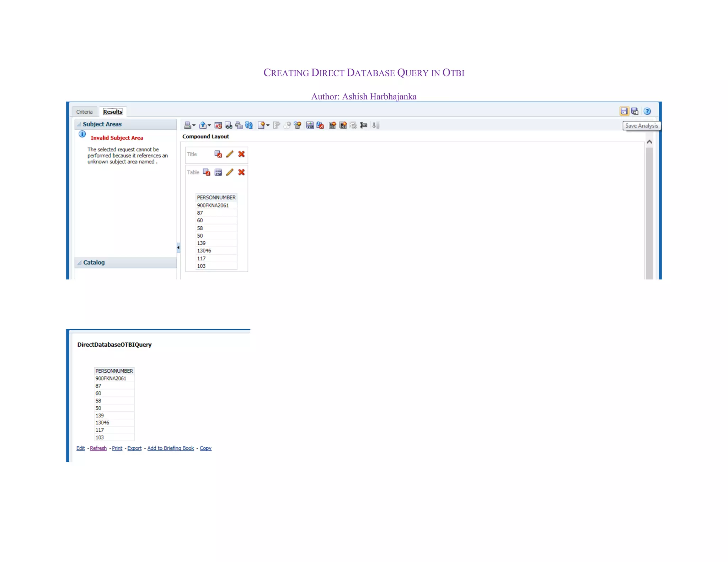Click the Compound Layout heading

pos(206,136)
